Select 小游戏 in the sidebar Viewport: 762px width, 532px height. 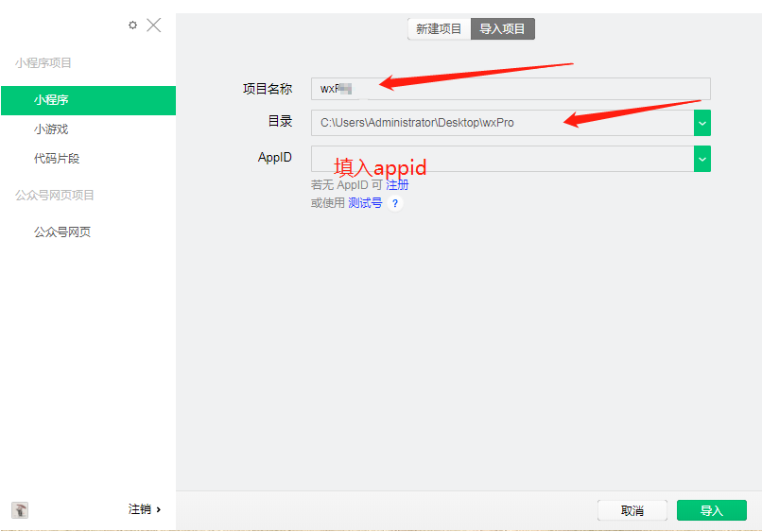[x=51, y=129]
